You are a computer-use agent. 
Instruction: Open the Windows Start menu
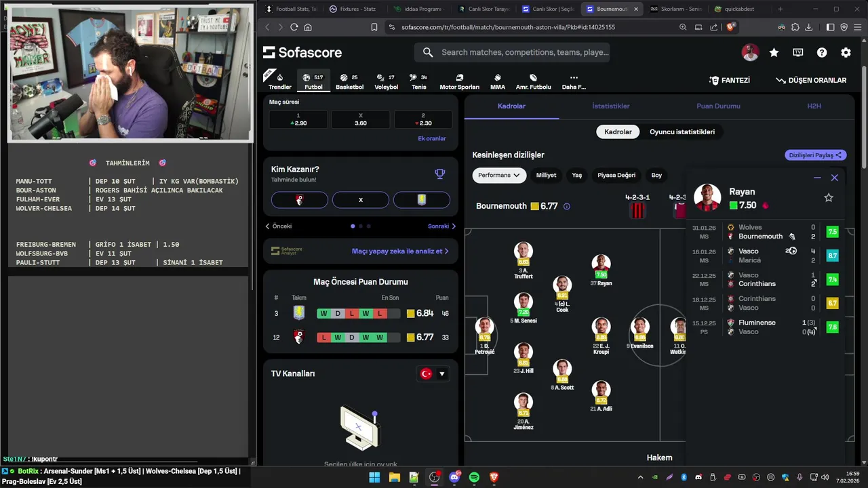pos(374,477)
